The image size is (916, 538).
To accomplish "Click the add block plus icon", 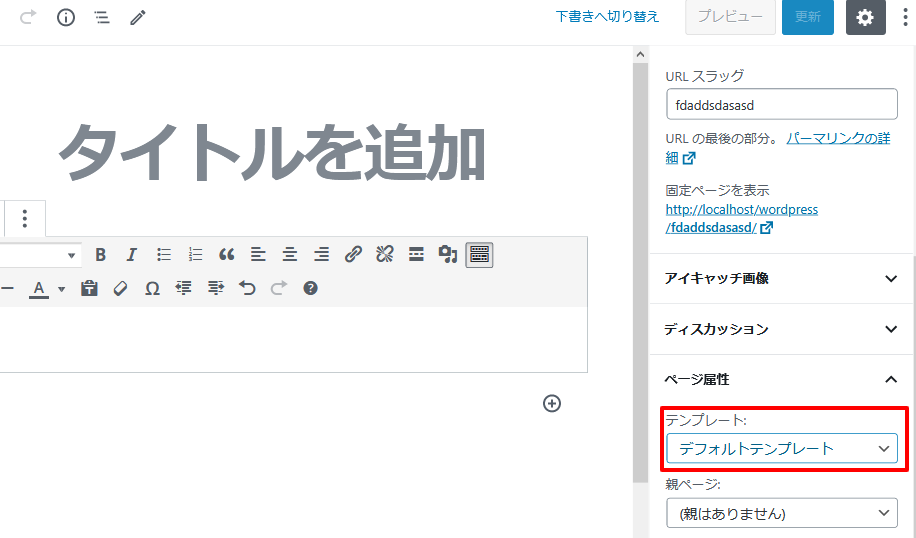I will [552, 404].
